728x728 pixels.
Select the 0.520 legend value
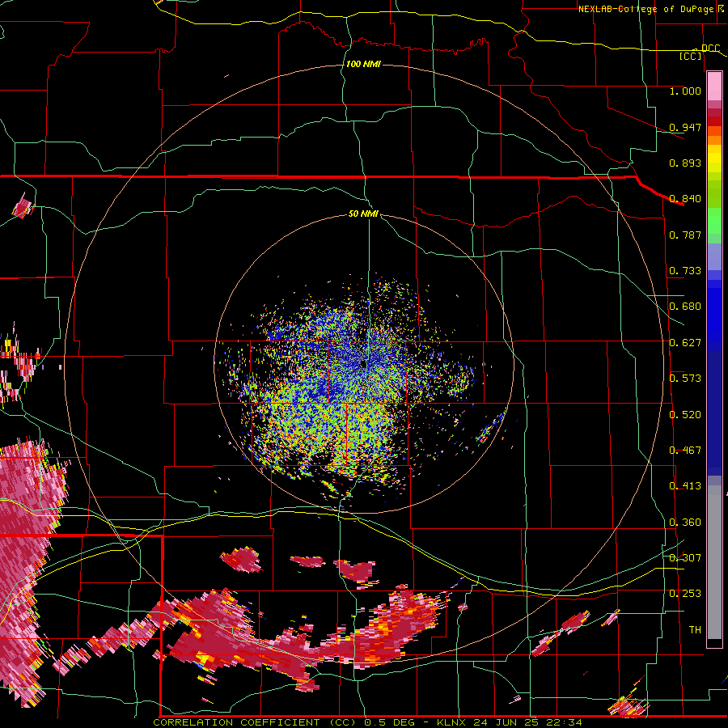(685, 415)
